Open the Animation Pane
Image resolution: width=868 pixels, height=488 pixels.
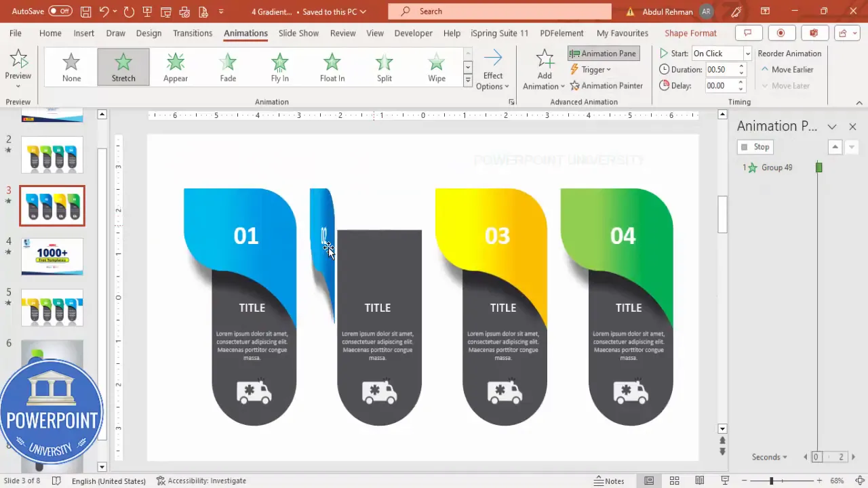pyautogui.click(x=603, y=54)
